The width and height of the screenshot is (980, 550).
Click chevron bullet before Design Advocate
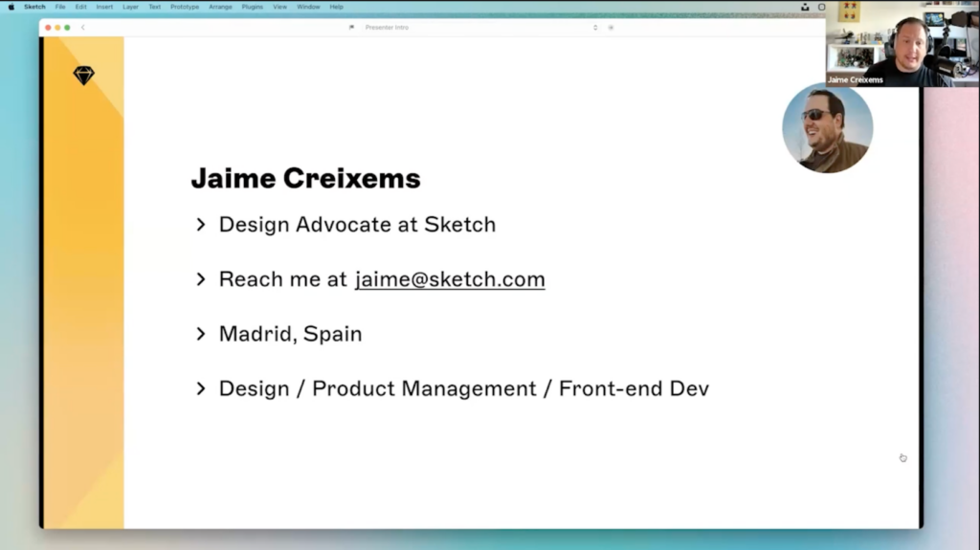point(201,225)
